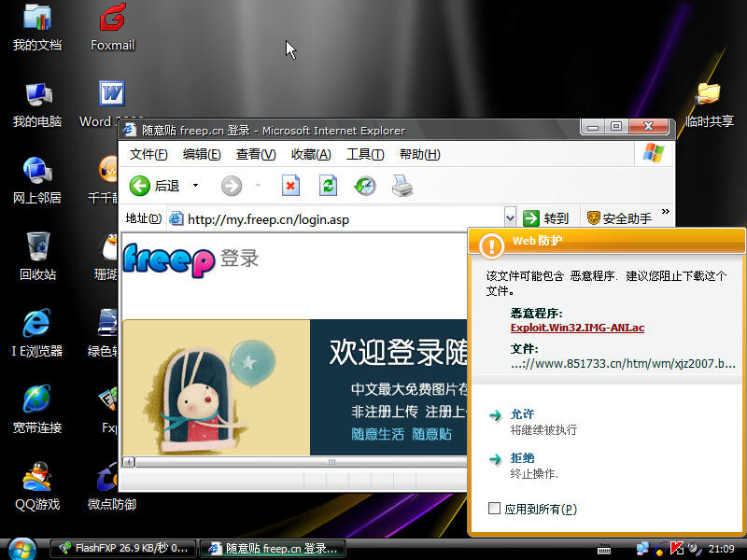Open the 查看(V) menu
Screen dimensions: 747x560
[256, 154]
